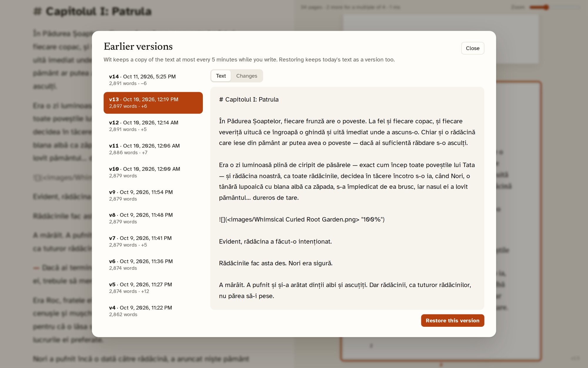Click the line 'Evident, rădăcina a făcut-o intenționat.'

point(275,241)
